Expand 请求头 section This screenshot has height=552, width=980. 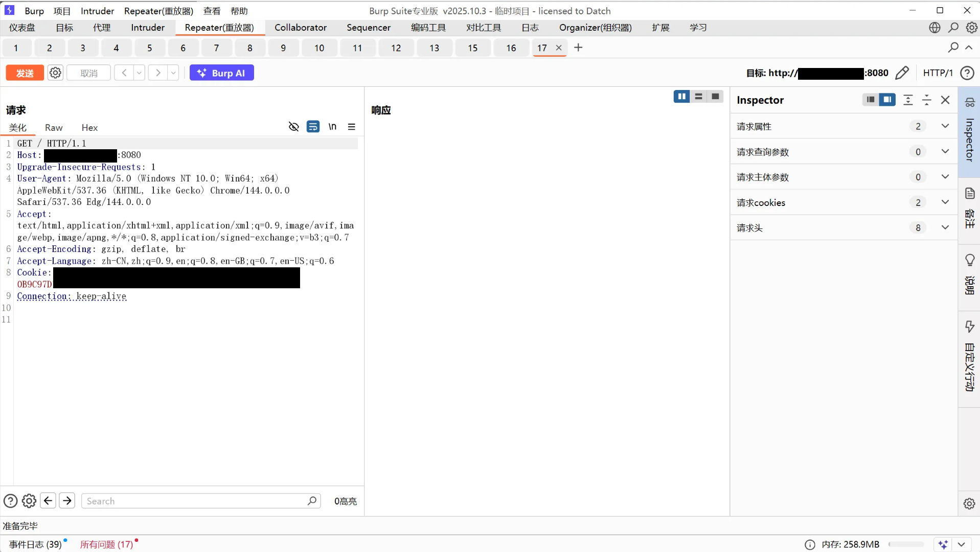coord(844,228)
